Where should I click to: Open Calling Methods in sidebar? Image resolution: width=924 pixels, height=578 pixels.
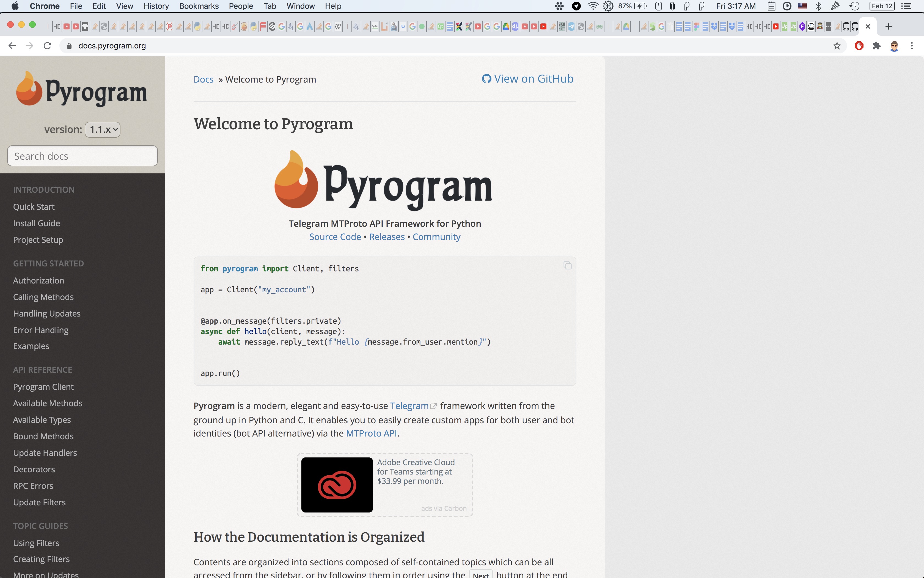pos(43,297)
